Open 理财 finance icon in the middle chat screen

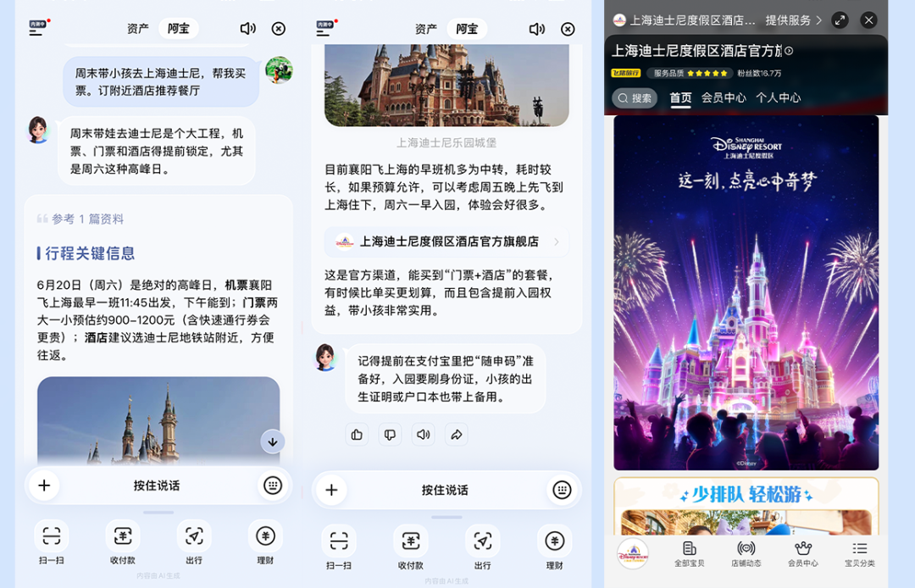click(x=554, y=541)
